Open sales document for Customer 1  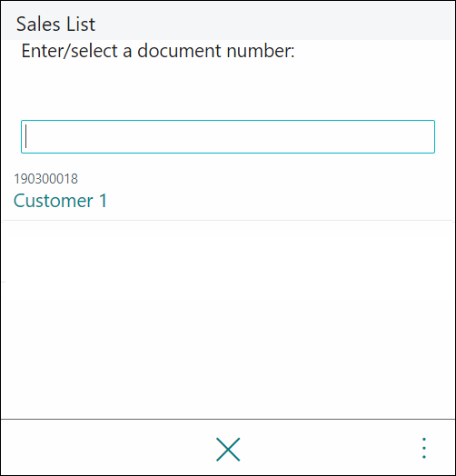click(x=227, y=192)
